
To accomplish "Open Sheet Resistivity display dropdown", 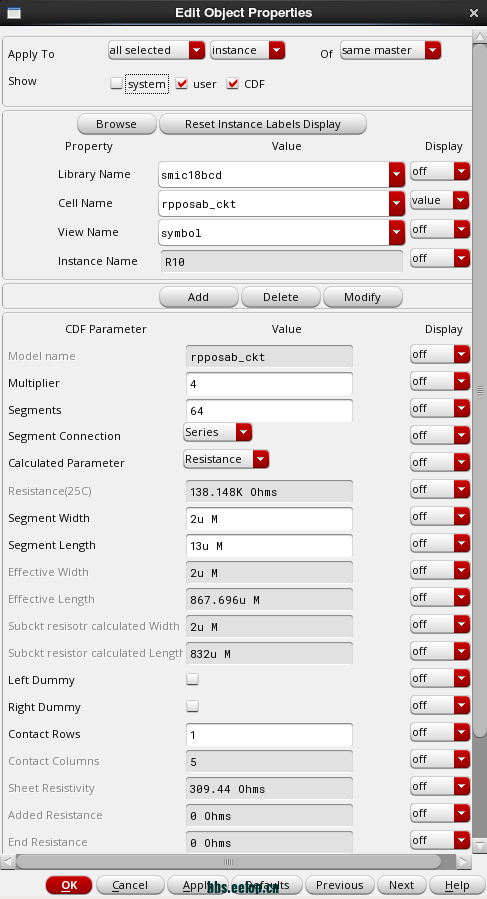I will 440,786.
